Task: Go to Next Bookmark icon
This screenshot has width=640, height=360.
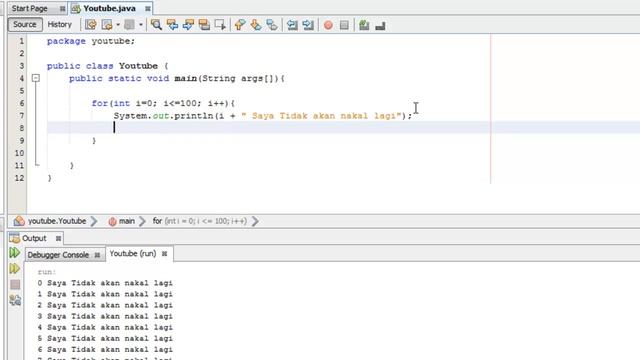Action: pos(256,25)
